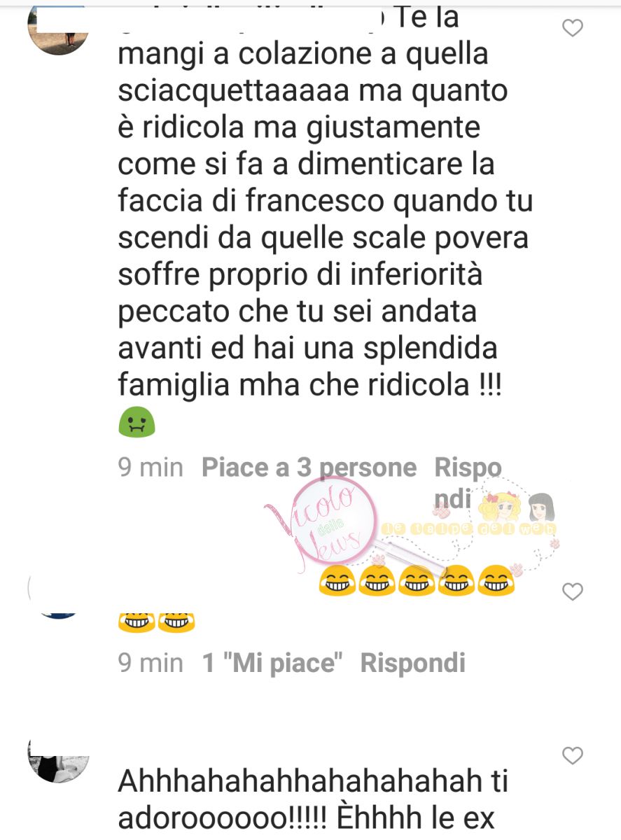Screen dimensions: 621x840
Task: Select the "adoroooooo!!!!! Èhhhh le ex" comment text
Action: 307,817
